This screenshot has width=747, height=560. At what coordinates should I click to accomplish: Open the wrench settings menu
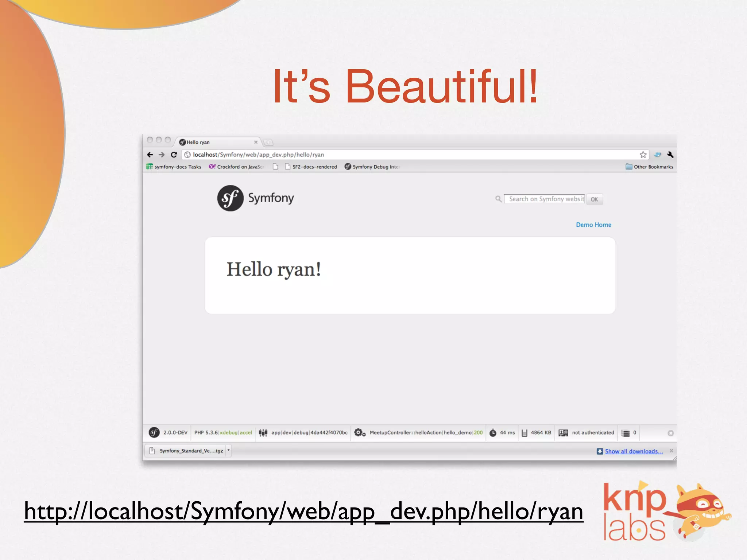coord(670,155)
